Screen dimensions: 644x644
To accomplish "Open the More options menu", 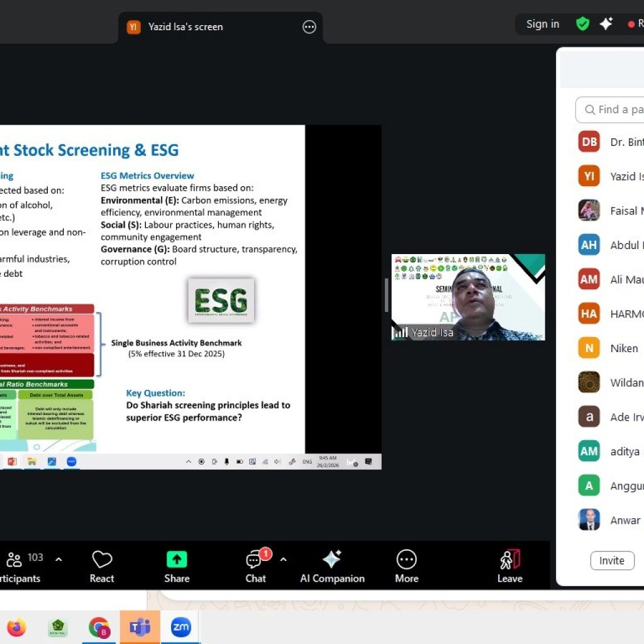I will coord(406,560).
